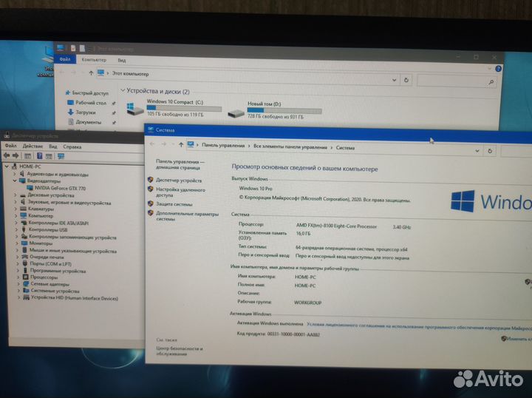The width and height of the screenshot is (532, 398).
Task: Click Explorer help question mark icon
Action: 498,69
